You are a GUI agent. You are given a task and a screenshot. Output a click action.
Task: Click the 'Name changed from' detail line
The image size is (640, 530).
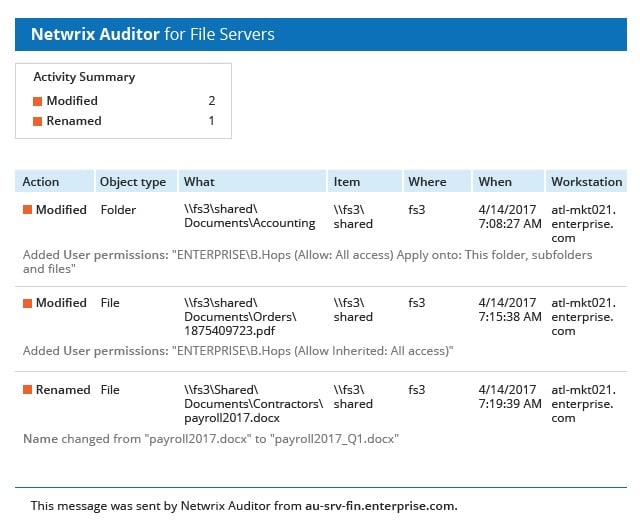[211, 439]
